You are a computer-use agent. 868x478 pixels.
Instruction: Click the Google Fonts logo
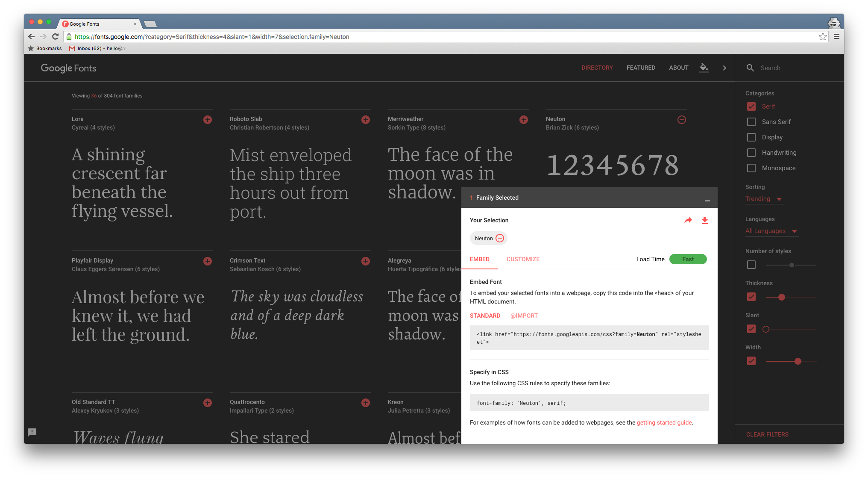[x=69, y=68]
